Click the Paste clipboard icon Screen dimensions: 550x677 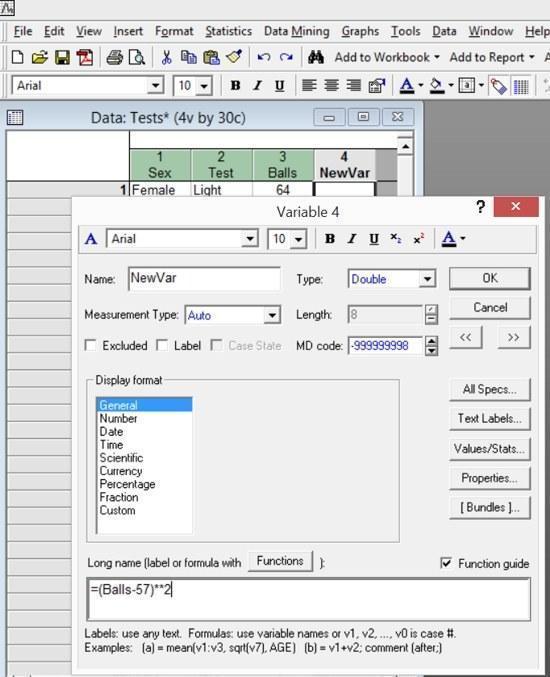[212, 57]
